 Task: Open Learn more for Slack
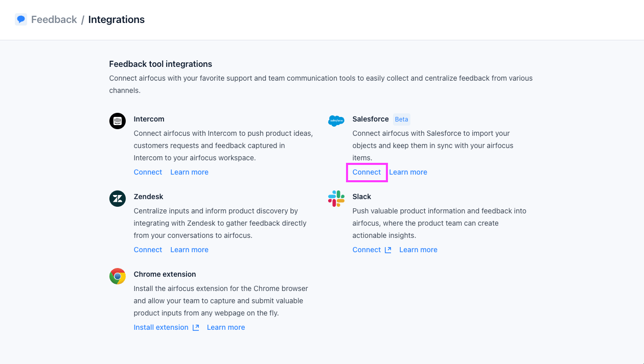point(418,250)
